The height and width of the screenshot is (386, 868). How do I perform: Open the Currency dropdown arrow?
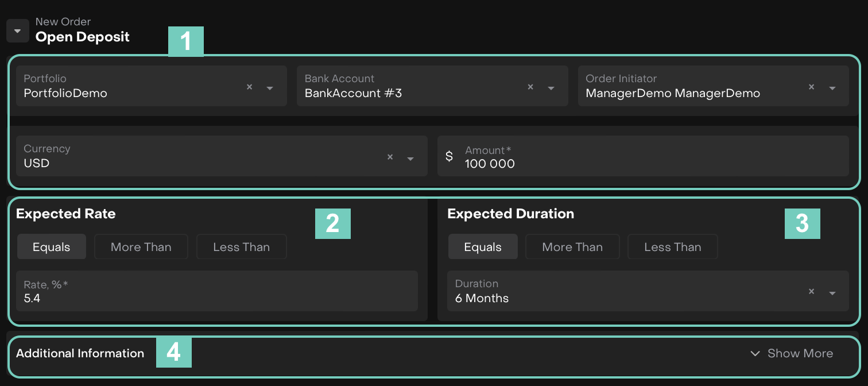click(x=410, y=158)
